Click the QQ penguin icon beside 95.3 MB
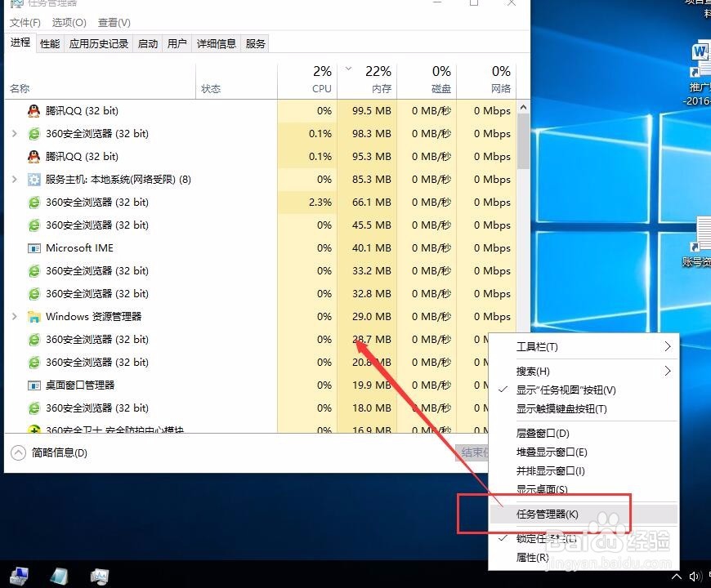Screen dimensions: 711x588 click(34, 157)
